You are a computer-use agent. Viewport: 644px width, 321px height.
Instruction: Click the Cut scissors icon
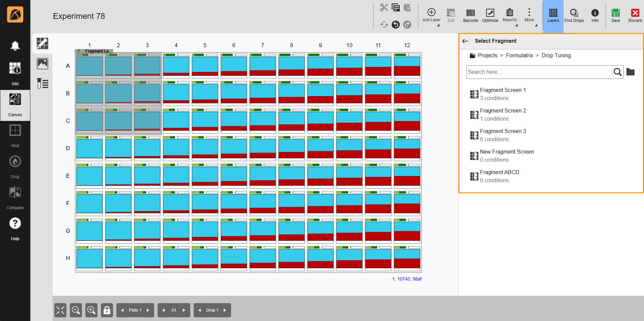[x=384, y=7]
